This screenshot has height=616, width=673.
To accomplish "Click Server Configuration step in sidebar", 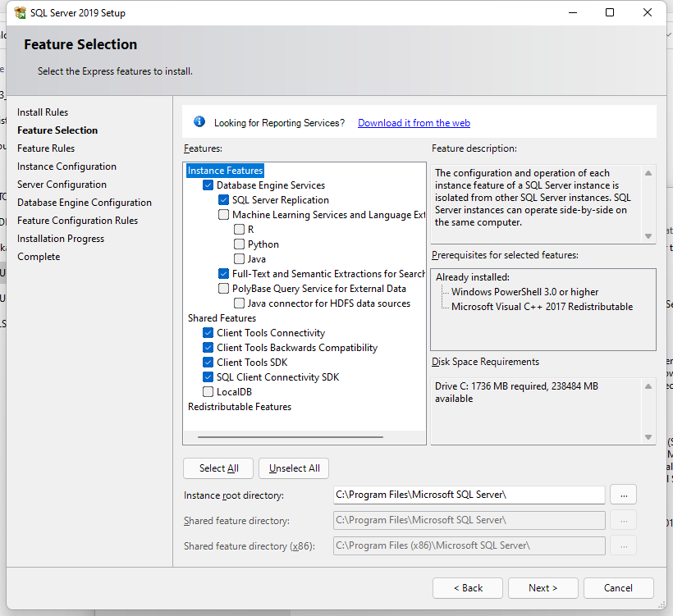I will [x=62, y=185].
